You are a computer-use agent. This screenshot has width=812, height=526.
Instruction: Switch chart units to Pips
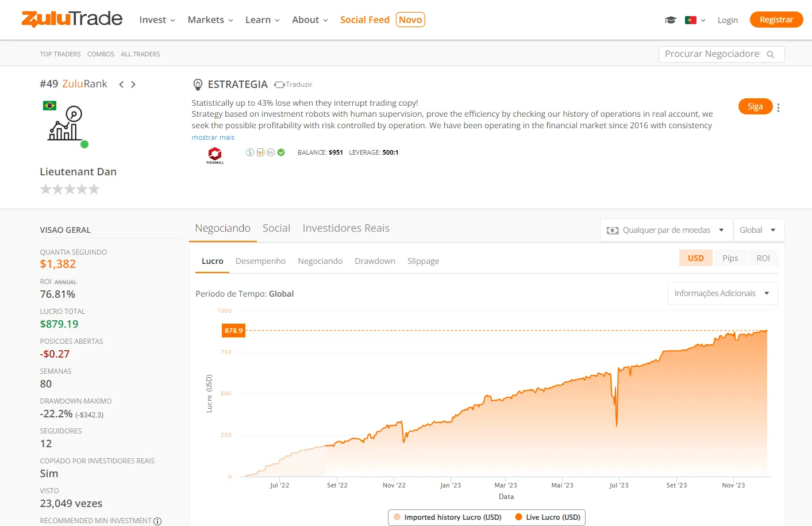click(x=730, y=258)
